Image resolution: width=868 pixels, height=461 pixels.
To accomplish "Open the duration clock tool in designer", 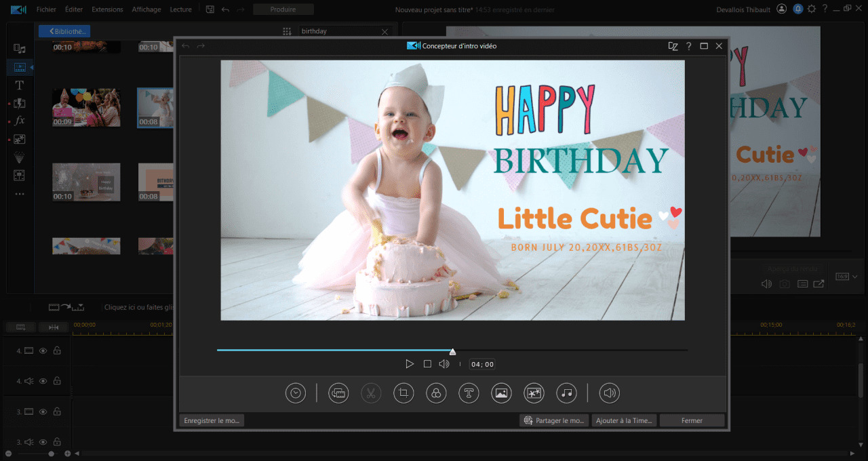I will click(296, 393).
